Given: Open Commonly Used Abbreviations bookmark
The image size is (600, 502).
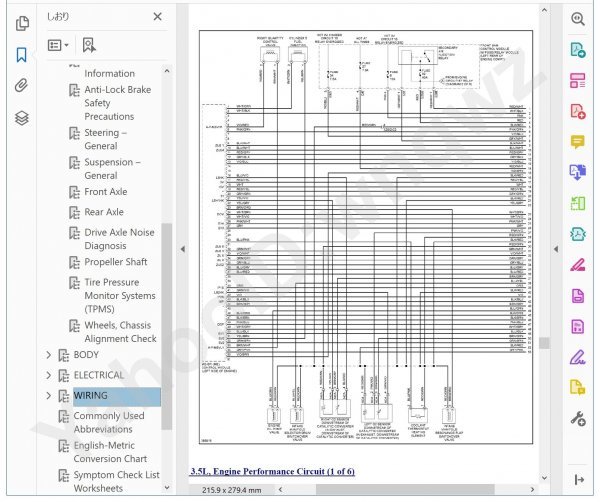Looking at the screenshot, I should [109, 422].
